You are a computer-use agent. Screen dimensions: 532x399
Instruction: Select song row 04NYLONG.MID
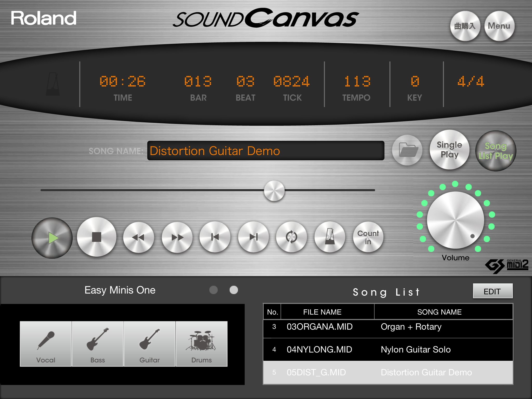pos(388,349)
